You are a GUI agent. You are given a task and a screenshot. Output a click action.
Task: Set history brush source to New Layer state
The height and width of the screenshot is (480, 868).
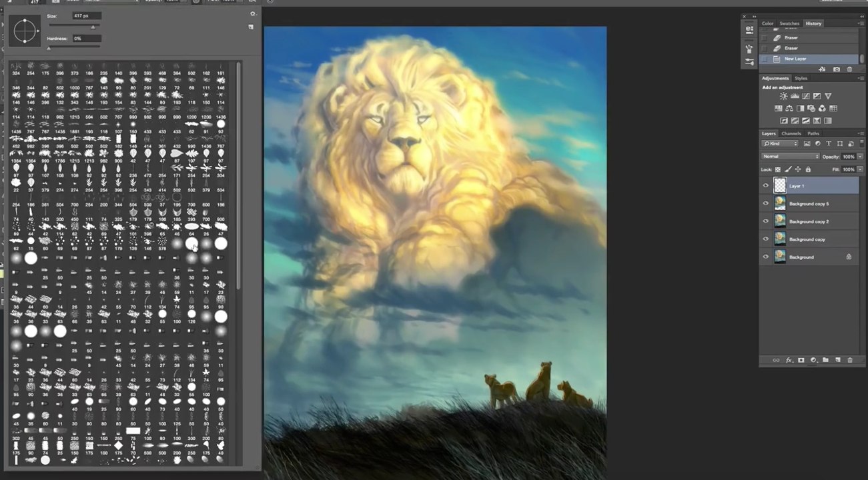(765, 59)
